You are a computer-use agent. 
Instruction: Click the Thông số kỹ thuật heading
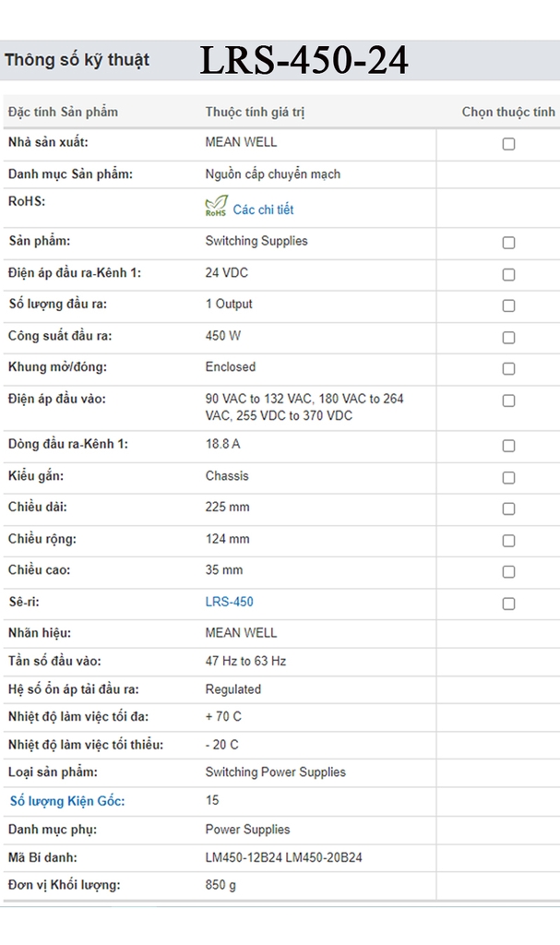pyautogui.click(x=77, y=61)
